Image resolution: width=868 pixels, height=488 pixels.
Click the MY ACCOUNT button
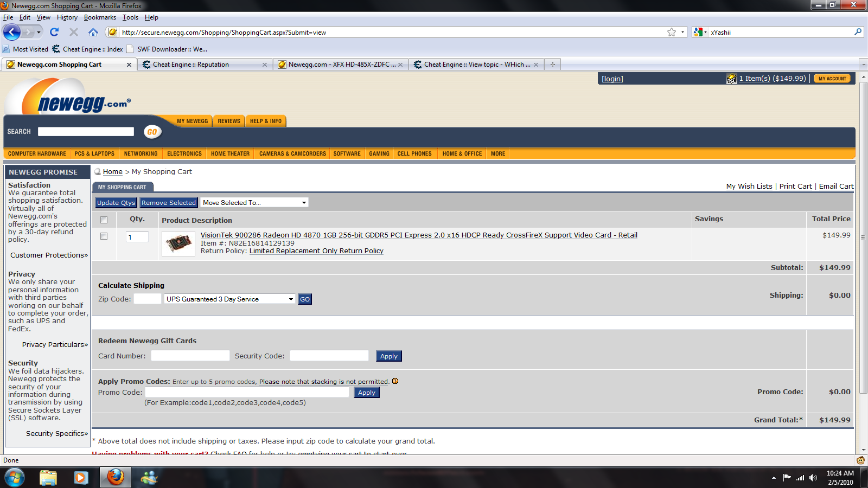click(832, 79)
